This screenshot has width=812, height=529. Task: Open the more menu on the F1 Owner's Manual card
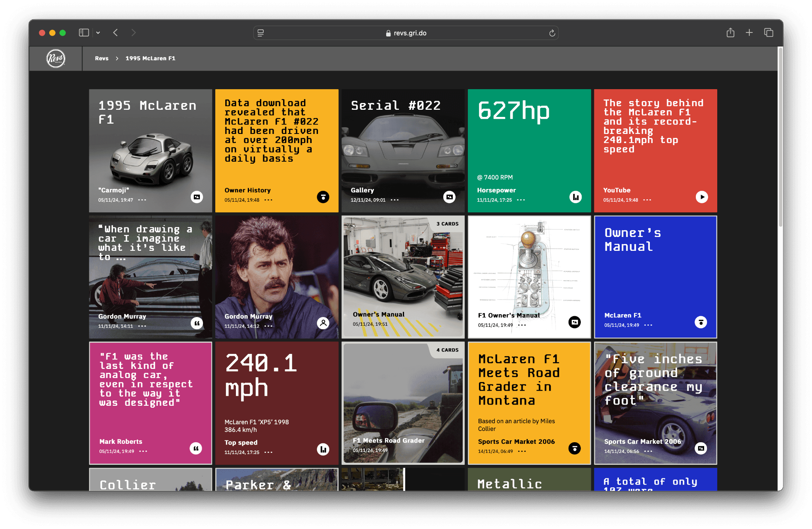(522, 325)
